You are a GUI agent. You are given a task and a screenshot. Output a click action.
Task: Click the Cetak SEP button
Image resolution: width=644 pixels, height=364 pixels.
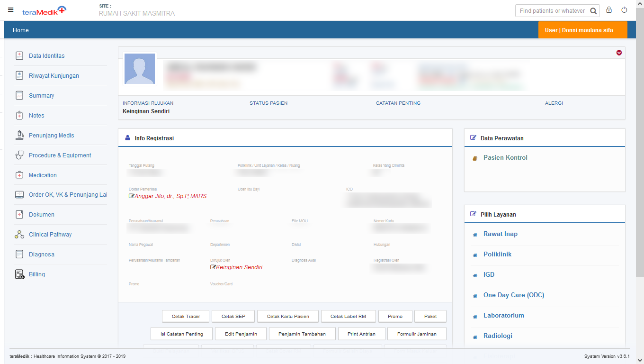[x=233, y=316]
